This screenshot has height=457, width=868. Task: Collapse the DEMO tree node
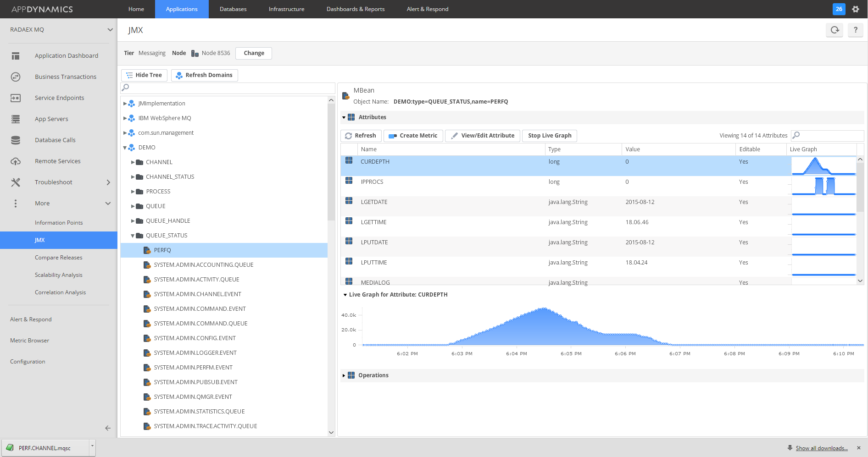coord(125,148)
